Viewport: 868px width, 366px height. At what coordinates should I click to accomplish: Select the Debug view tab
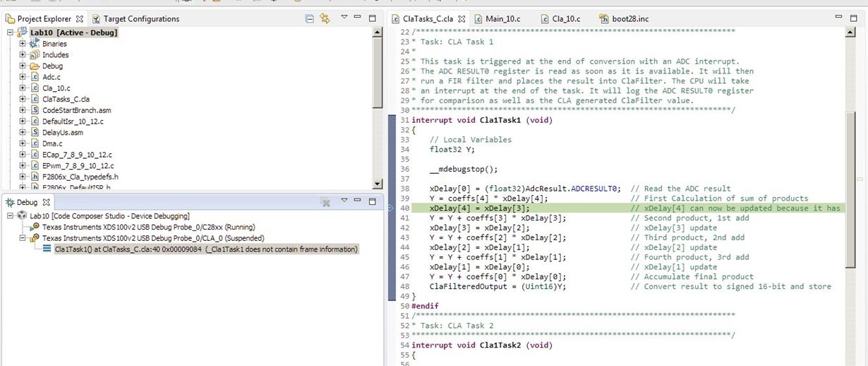[x=27, y=201]
